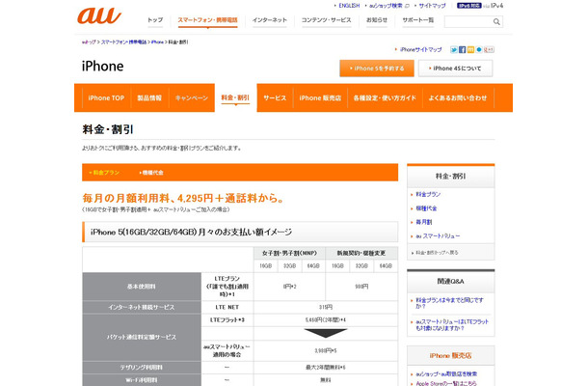Open the トップ menu item

[x=155, y=20]
